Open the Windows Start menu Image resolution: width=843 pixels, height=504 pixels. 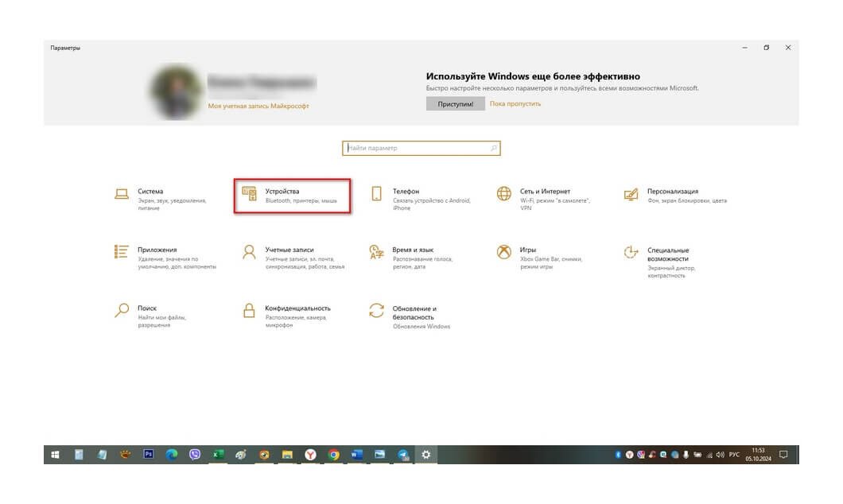pos(55,455)
